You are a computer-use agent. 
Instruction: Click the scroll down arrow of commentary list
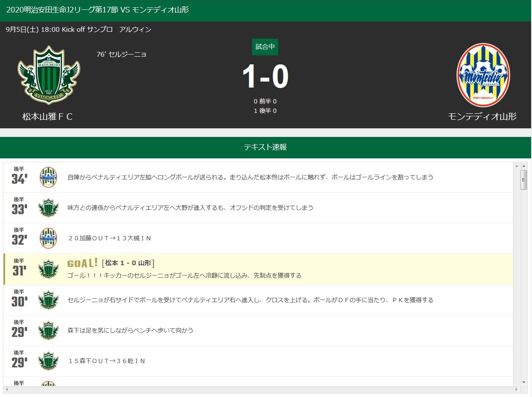524,382
